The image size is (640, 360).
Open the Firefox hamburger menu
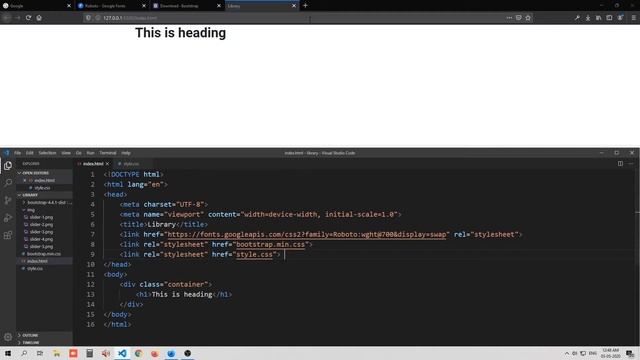pyautogui.click(x=633, y=18)
